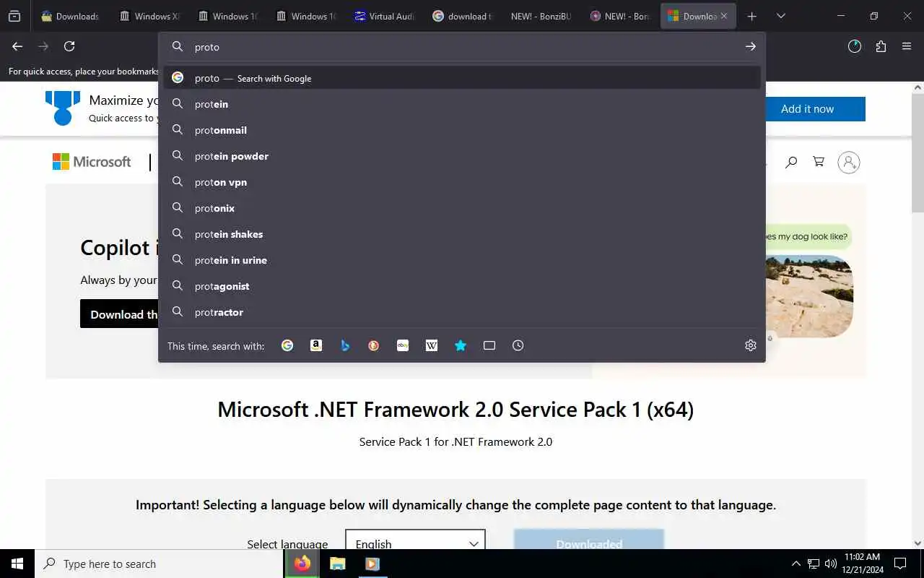Search with Bing one-off icon
Viewport: 924px width, 578px height.
click(345, 345)
